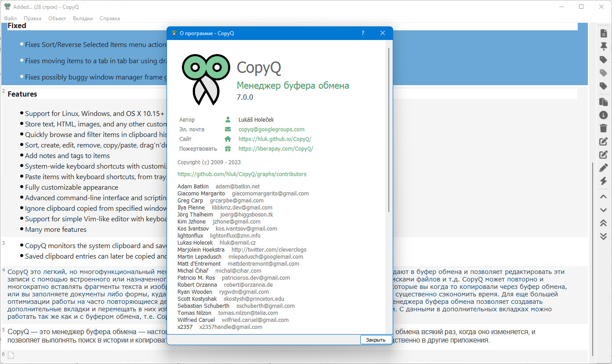
Task: Select the Features item heading in the list
Action: 22,94
